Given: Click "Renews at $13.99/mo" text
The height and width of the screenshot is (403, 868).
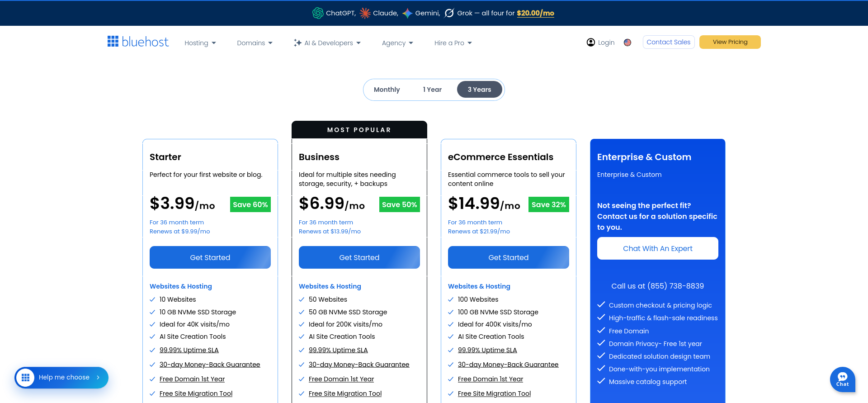Looking at the screenshot, I should tap(330, 231).
